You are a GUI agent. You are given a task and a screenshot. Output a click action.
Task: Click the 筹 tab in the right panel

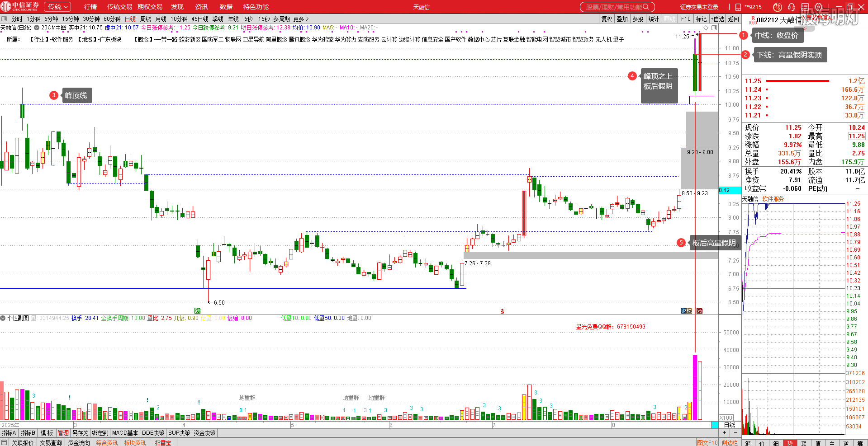tap(860, 443)
